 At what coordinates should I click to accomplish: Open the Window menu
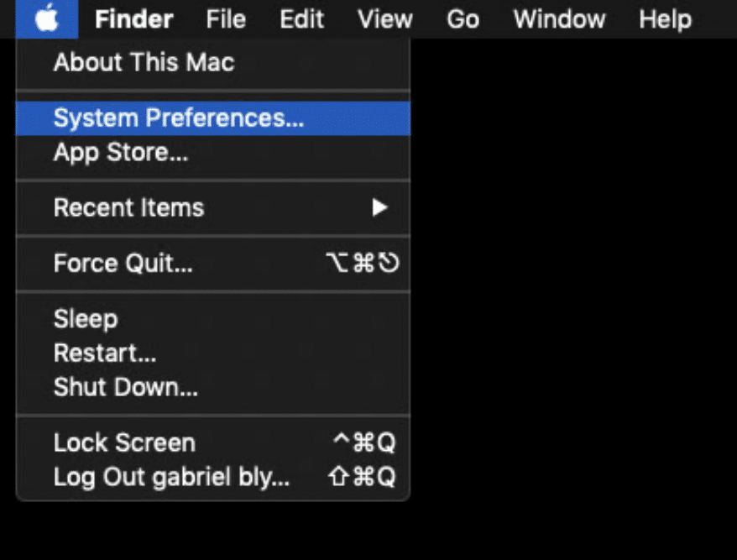(559, 19)
